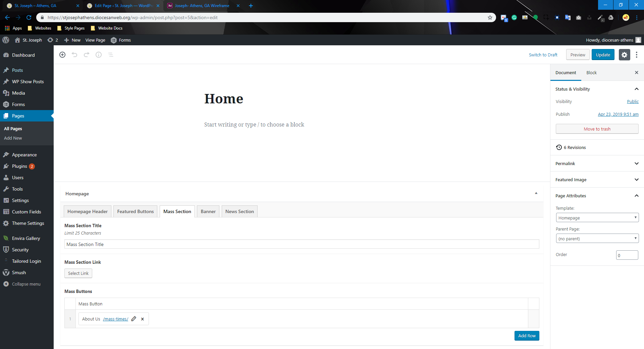Expand the Featured Image panel

coord(636,180)
